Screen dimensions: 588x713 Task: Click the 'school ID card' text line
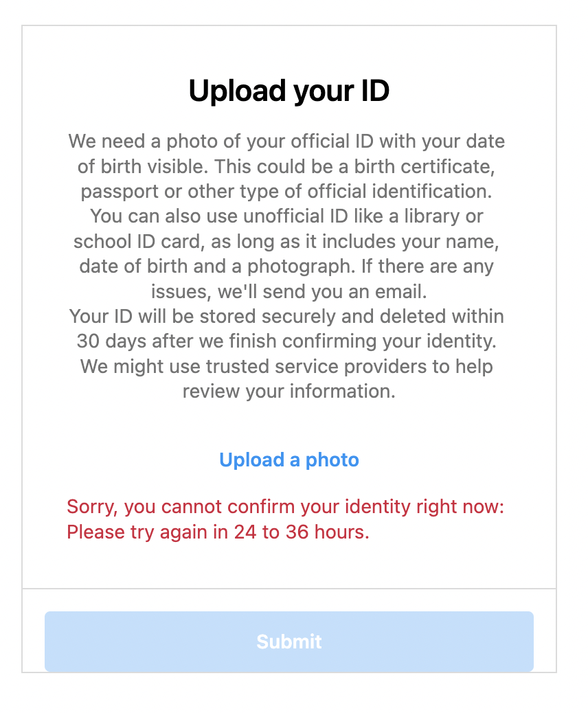click(286, 242)
